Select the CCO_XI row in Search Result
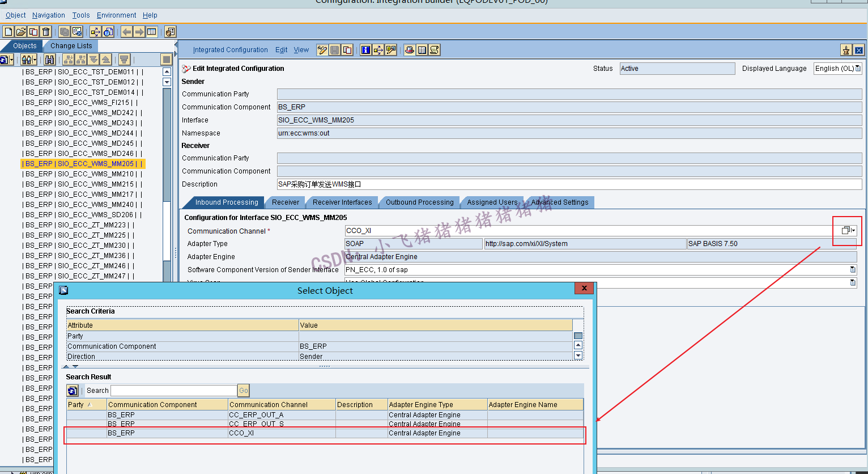Screen dimensions: 868x474 (325, 433)
